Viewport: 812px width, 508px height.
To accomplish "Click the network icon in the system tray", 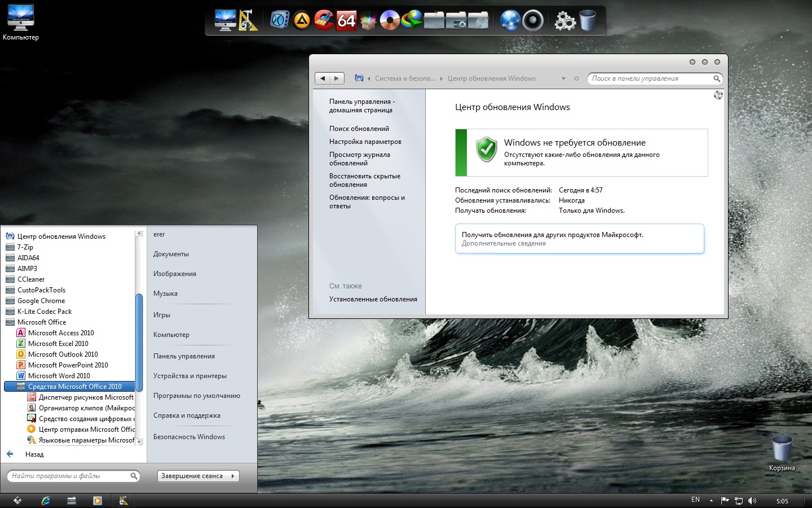I will click(x=739, y=501).
